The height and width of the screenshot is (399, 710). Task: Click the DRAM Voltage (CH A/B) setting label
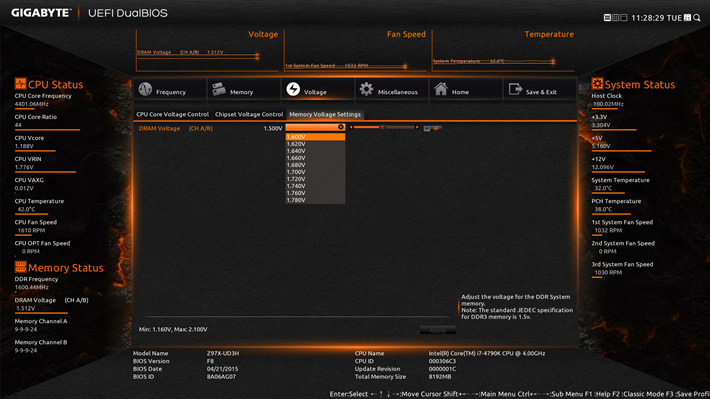click(176, 129)
